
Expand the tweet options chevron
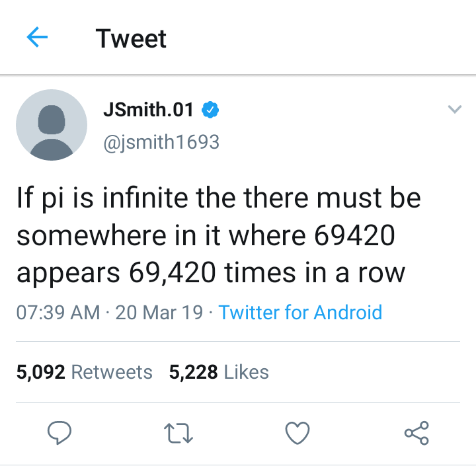click(455, 109)
